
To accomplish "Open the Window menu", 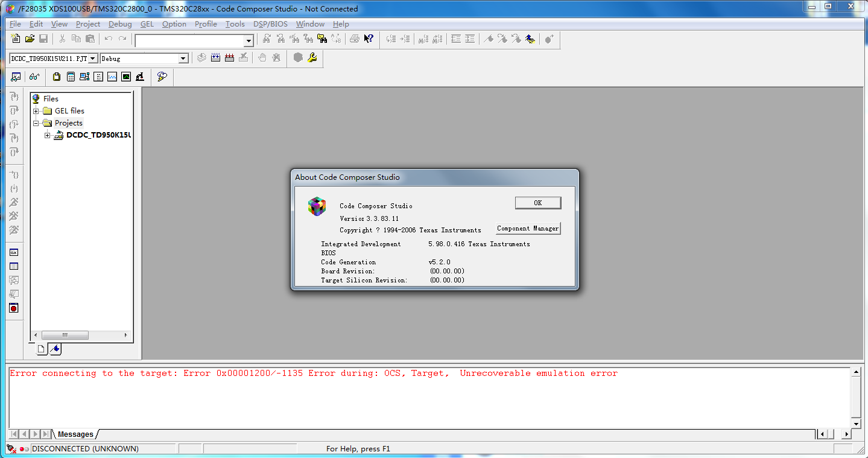I will click(310, 24).
